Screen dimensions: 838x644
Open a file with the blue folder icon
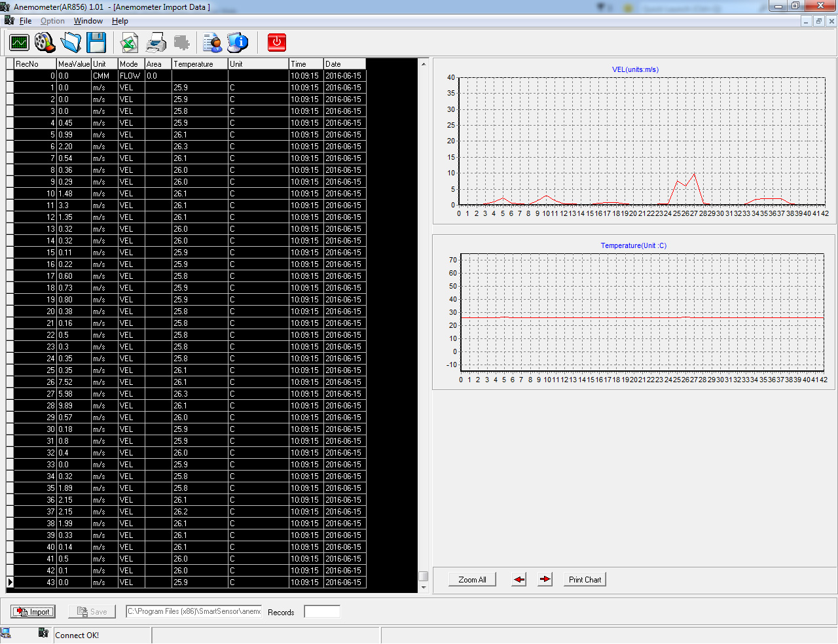[x=71, y=43]
